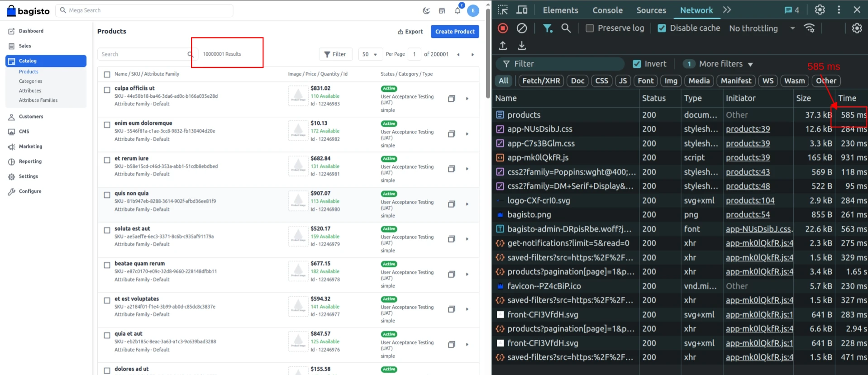Export HAR file download icon

tap(522, 45)
